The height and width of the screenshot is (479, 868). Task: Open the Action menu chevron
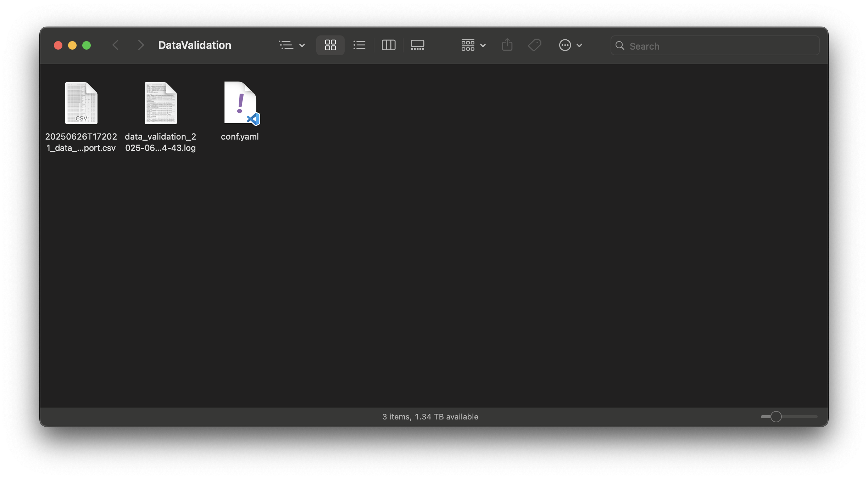tap(579, 45)
